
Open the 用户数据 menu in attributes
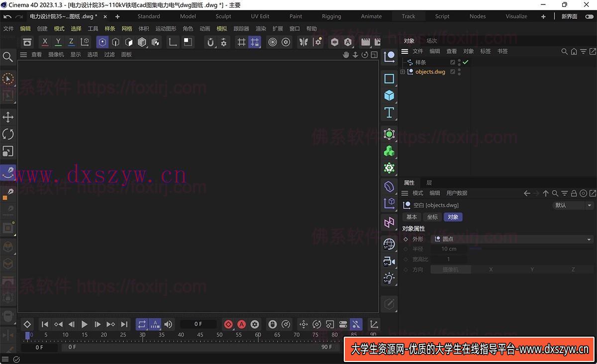click(457, 193)
